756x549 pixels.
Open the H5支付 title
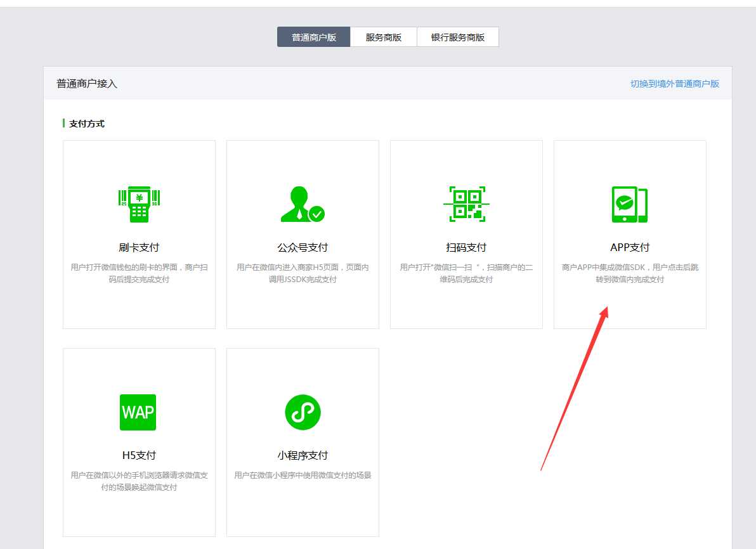pyautogui.click(x=139, y=455)
